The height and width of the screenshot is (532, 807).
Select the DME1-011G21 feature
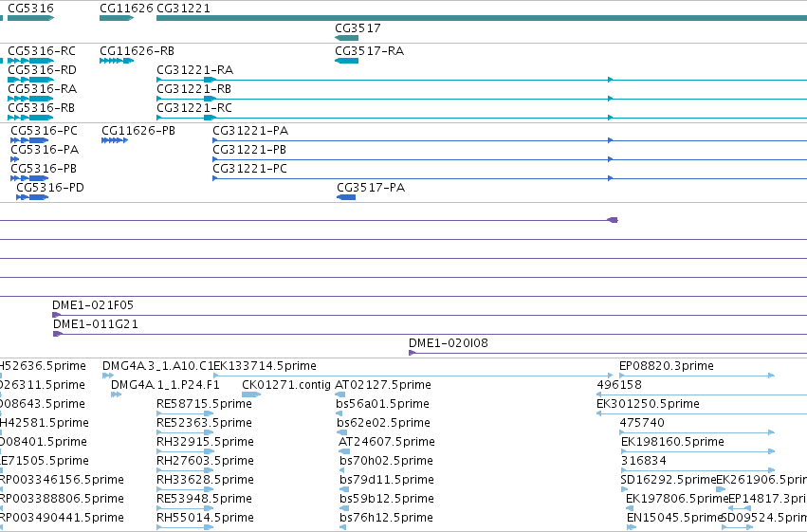tap(96, 324)
